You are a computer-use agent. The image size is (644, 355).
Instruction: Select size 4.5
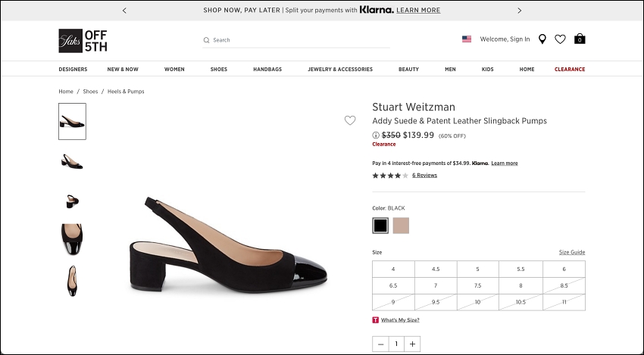pyautogui.click(x=436, y=269)
